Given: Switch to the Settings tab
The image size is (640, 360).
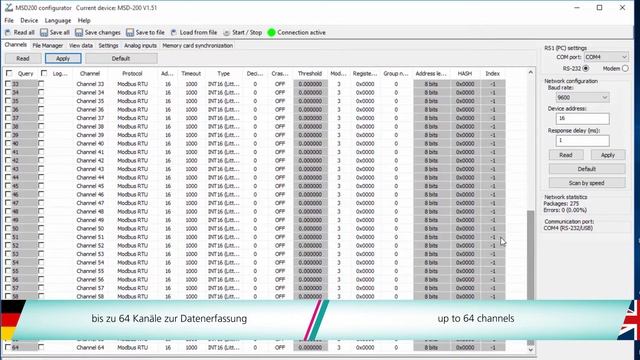Looking at the screenshot, I should click(x=108, y=46).
